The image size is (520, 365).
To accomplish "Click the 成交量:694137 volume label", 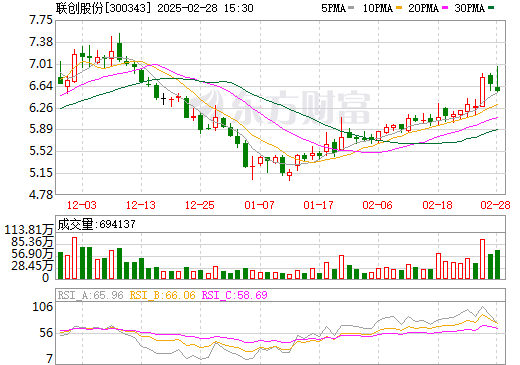I will [97, 224].
